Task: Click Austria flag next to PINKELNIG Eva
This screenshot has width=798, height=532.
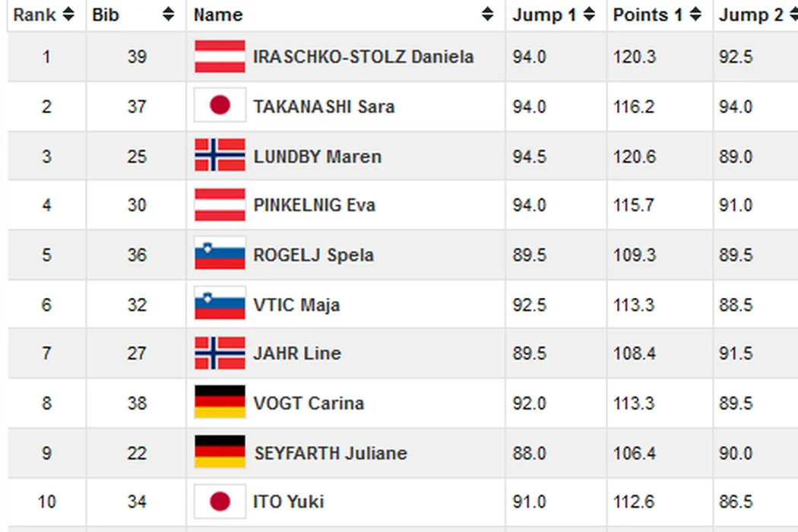Action: [220, 204]
